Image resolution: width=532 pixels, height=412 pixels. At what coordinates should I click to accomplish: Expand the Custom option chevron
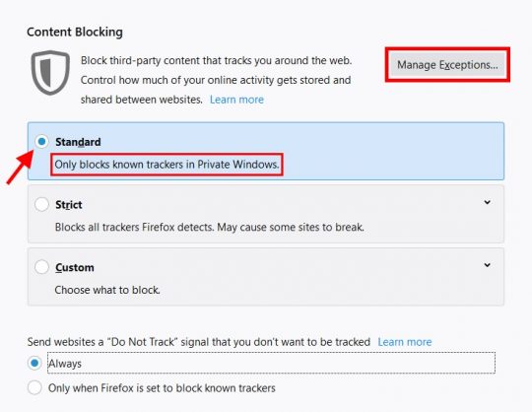point(488,265)
